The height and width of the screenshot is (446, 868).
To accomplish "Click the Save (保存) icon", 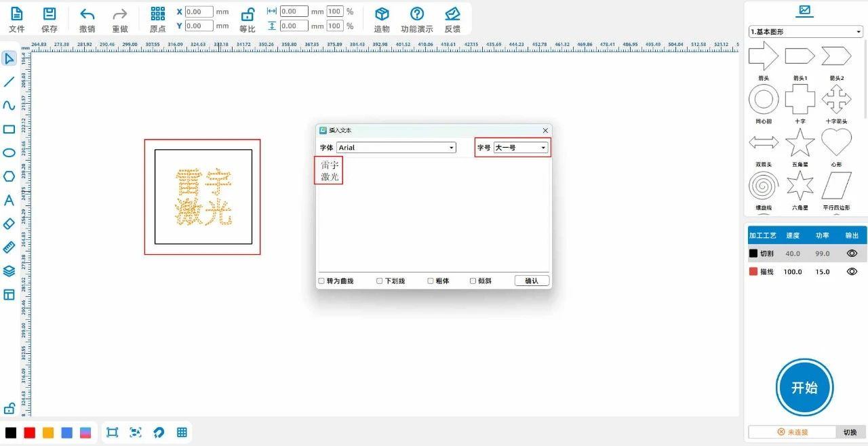I will [50, 14].
